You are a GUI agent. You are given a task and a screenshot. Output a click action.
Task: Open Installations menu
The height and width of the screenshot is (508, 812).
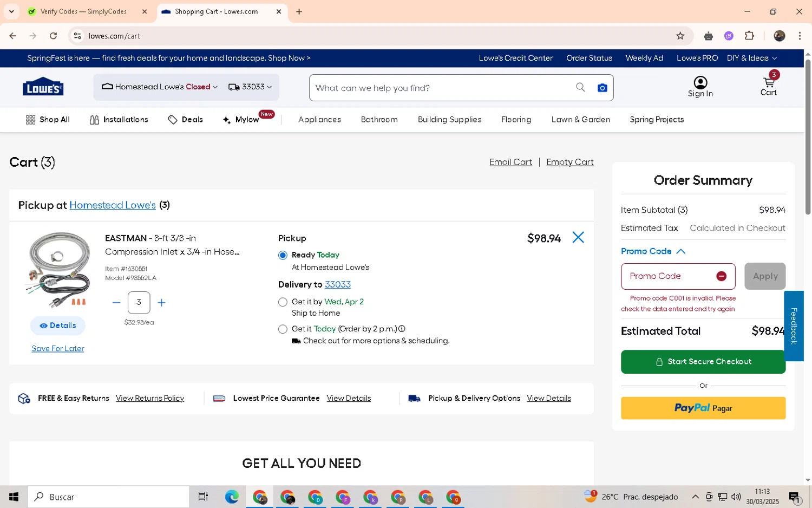tap(119, 120)
